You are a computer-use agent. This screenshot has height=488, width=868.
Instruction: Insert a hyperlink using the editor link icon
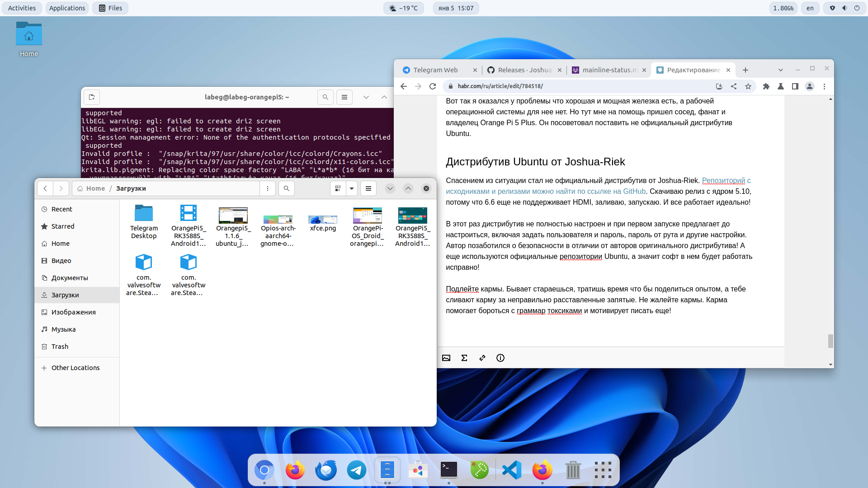(482, 358)
